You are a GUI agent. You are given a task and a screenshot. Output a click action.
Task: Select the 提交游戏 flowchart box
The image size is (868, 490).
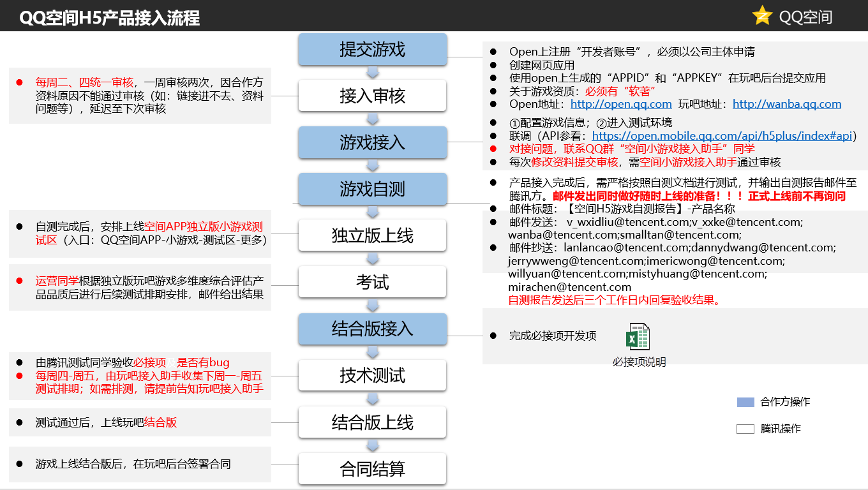pyautogui.click(x=372, y=49)
